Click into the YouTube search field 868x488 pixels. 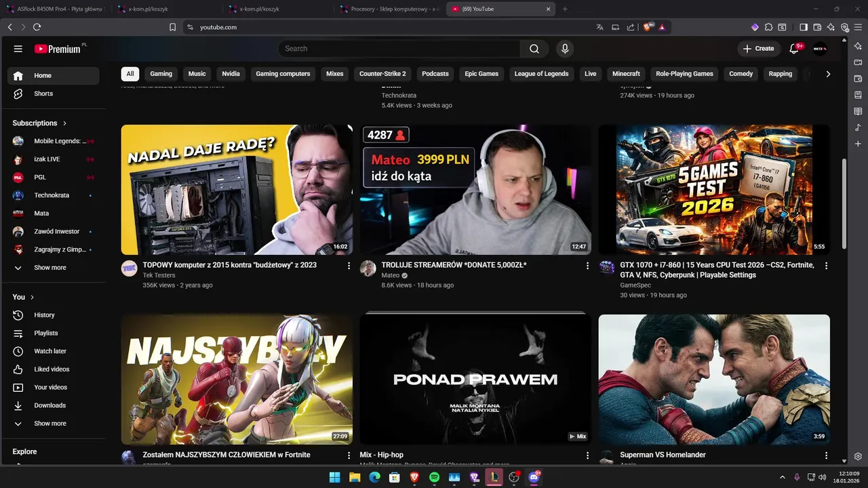(x=400, y=49)
